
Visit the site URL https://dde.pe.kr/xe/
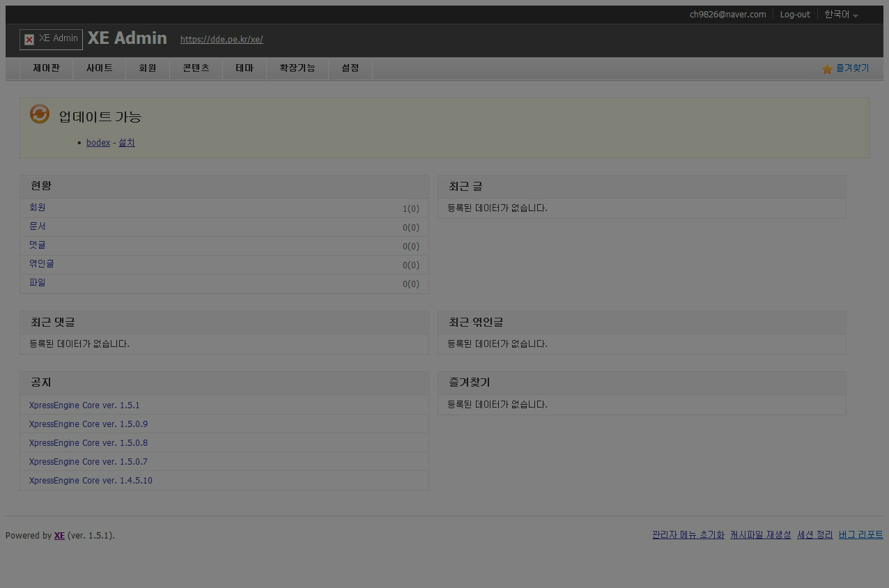221,40
